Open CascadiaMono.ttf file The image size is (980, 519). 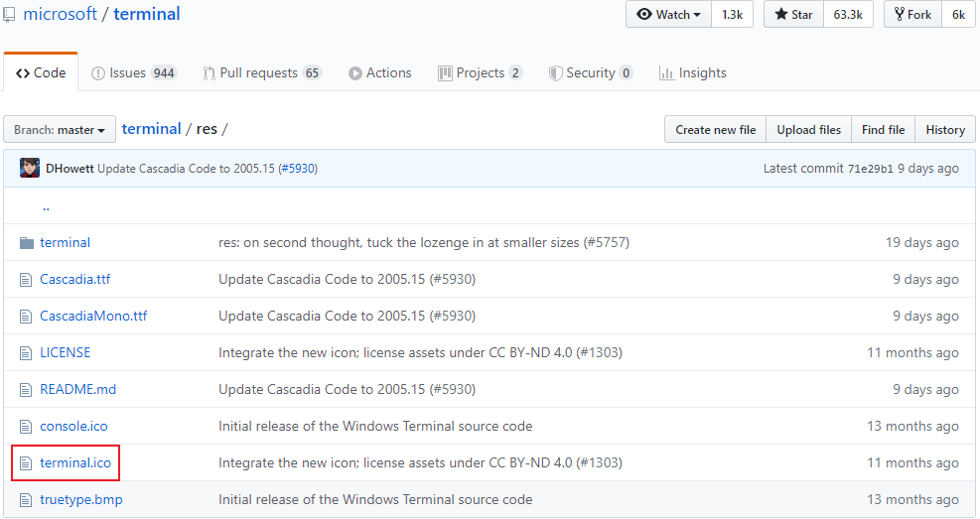pos(93,316)
